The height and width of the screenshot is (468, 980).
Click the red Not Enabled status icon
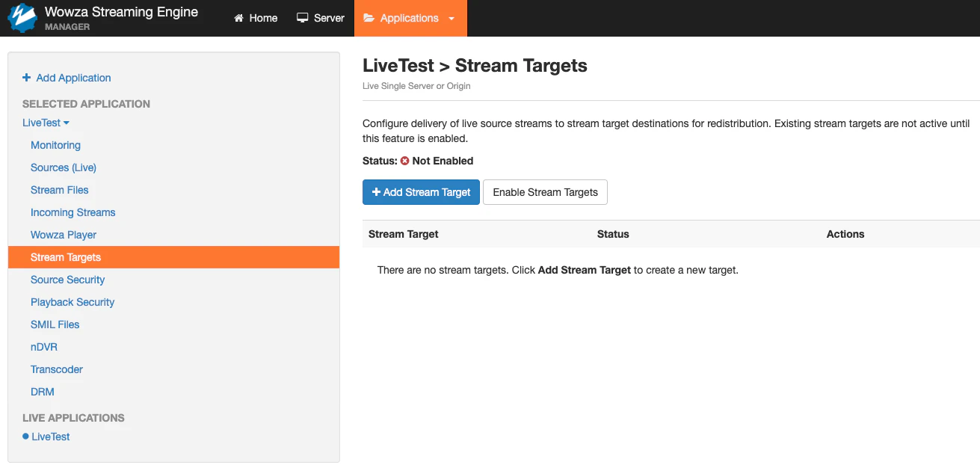(405, 161)
